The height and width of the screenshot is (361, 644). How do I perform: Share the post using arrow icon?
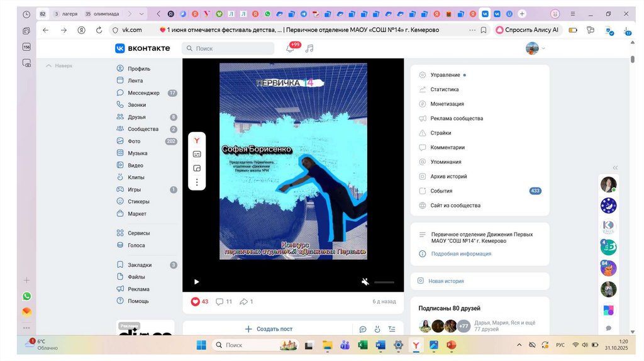click(x=243, y=302)
